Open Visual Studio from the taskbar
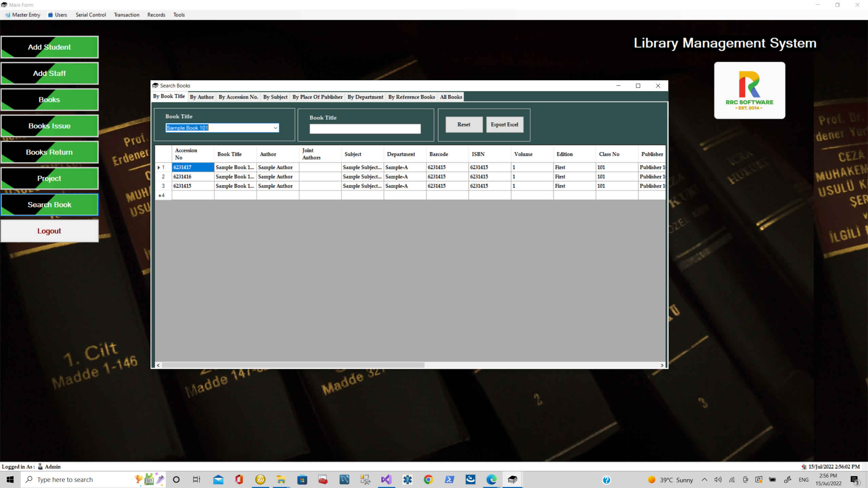 coord(386,479)
